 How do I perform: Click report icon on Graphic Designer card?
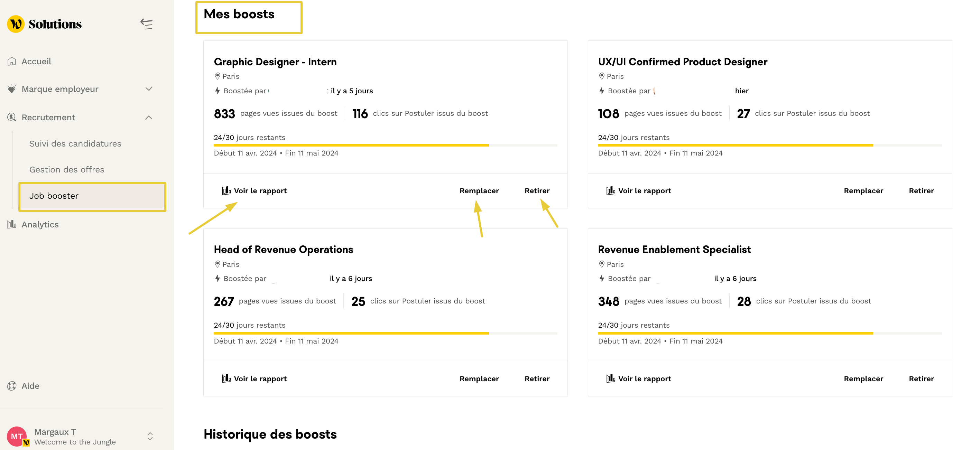point(226,190)
